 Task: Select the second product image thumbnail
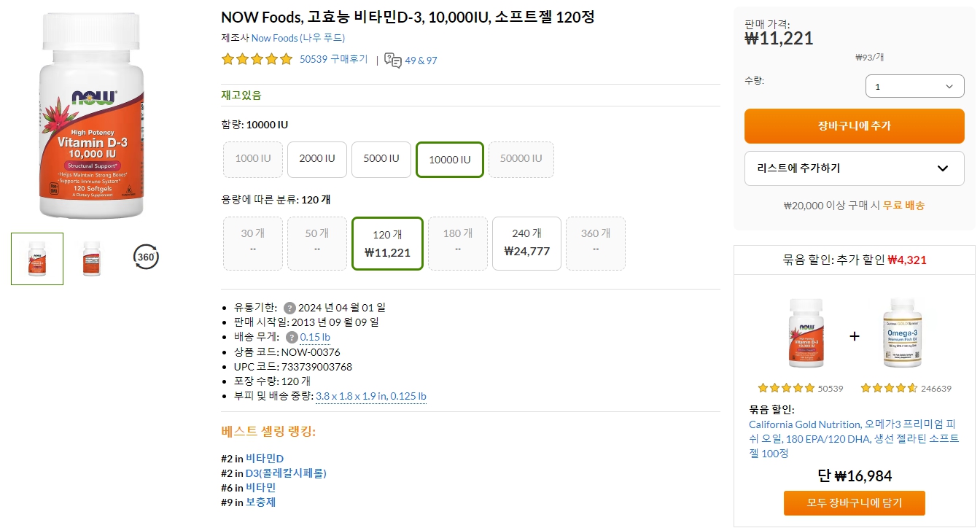point(90,258)
